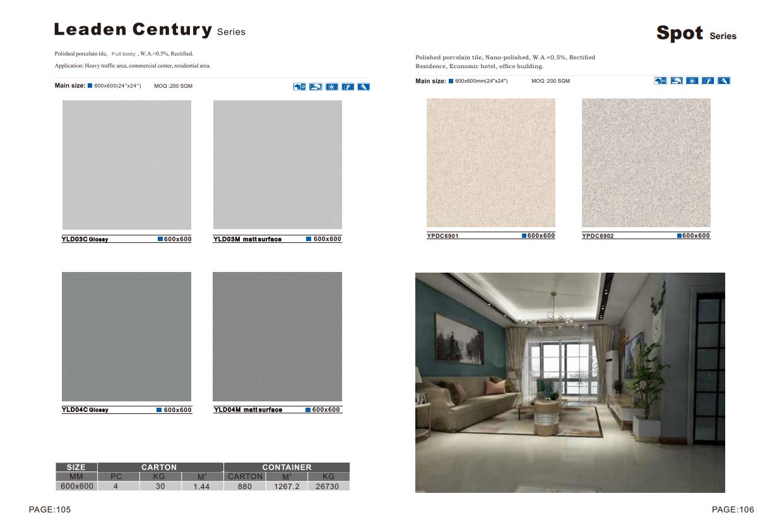
Task: Click the scratch blade icon in Spot series
Action: [724, 81]
